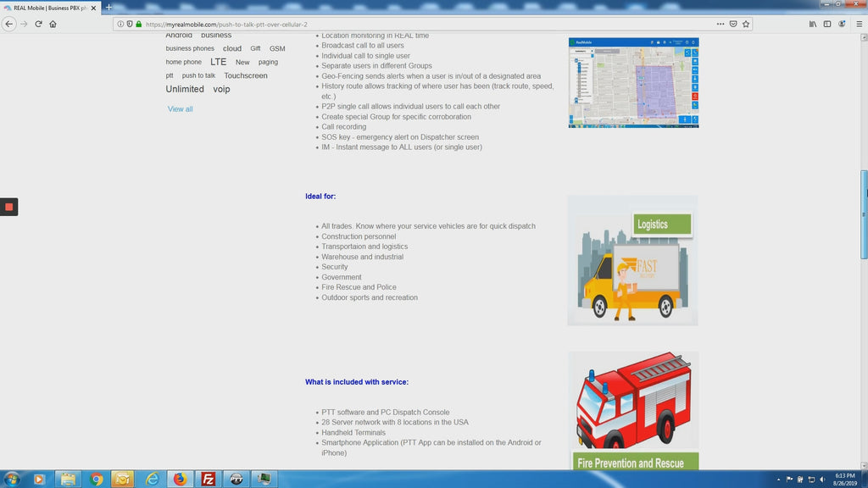
Task: Open the Library icon in toolbar
Action: coord(813,24)
